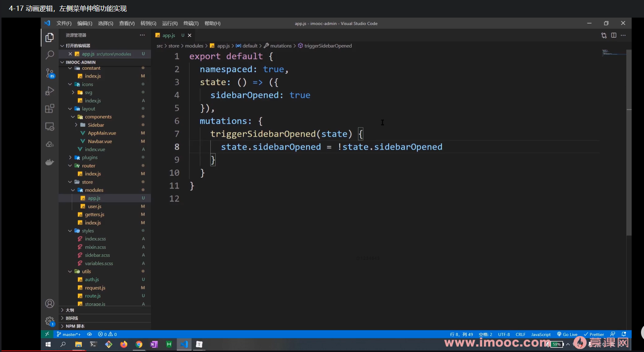Viewport: 644px width, 352px height.
Task: Click the master branch indicator in the status bar
Action: click(x=69, y=334)
